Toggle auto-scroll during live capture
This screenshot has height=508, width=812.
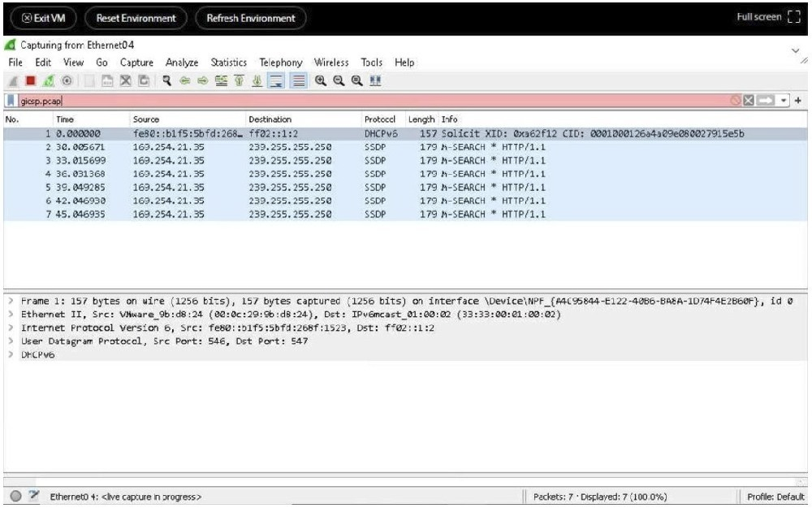click(277, 80)
